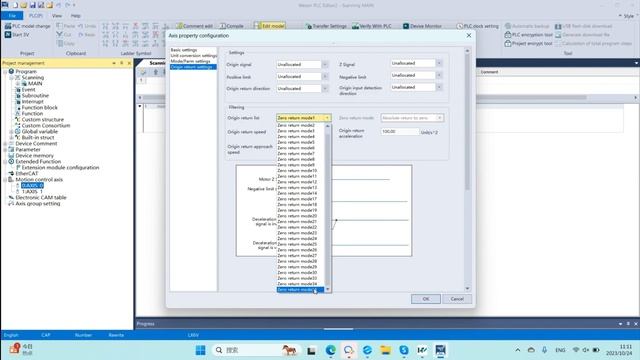Expand the Global variable tree node

[x=11, y=131]
